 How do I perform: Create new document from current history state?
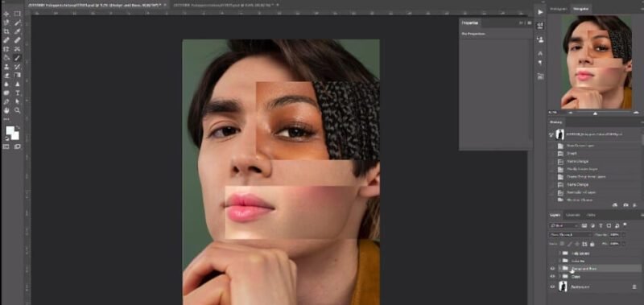[x=615, y=205]
